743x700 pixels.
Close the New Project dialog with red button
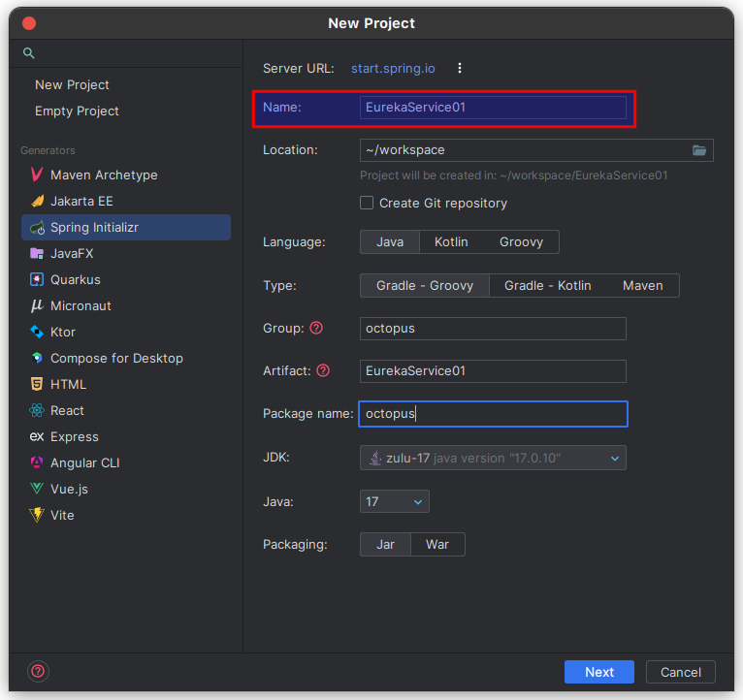pyautogui.click(x=29, y=23)
